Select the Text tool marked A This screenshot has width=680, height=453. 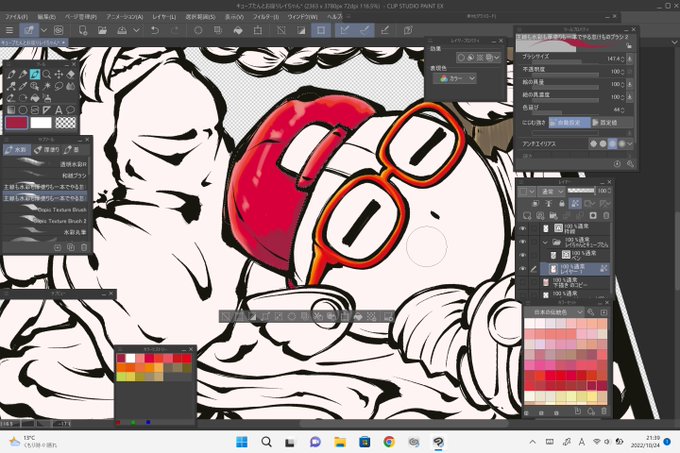point(58,110)
